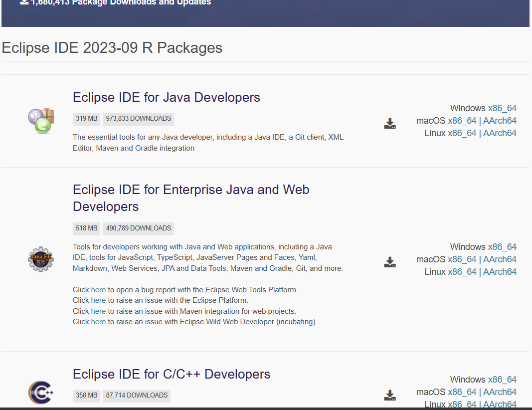This screenshot has width=532, height=410.
Task: Click 'here' to raise Eclipse Platform issue
Action: coord(98,300)
